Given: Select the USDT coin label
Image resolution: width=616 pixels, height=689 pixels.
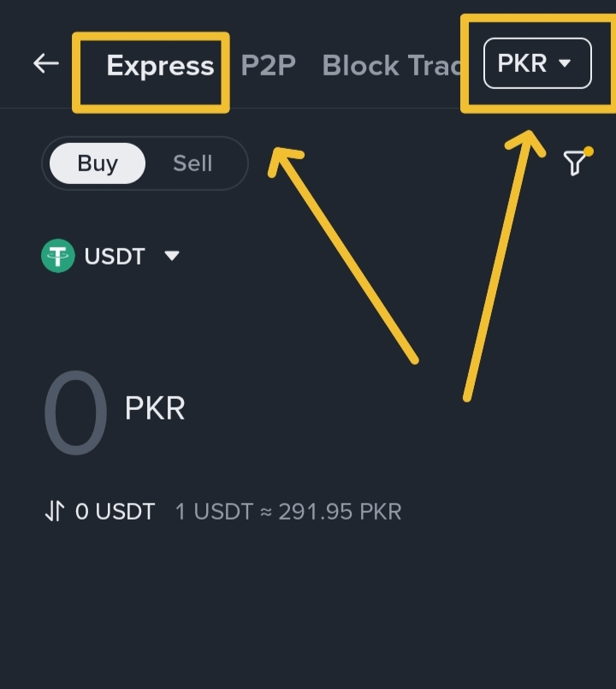Looking at the screenshot, I should [x=115, y=256].
